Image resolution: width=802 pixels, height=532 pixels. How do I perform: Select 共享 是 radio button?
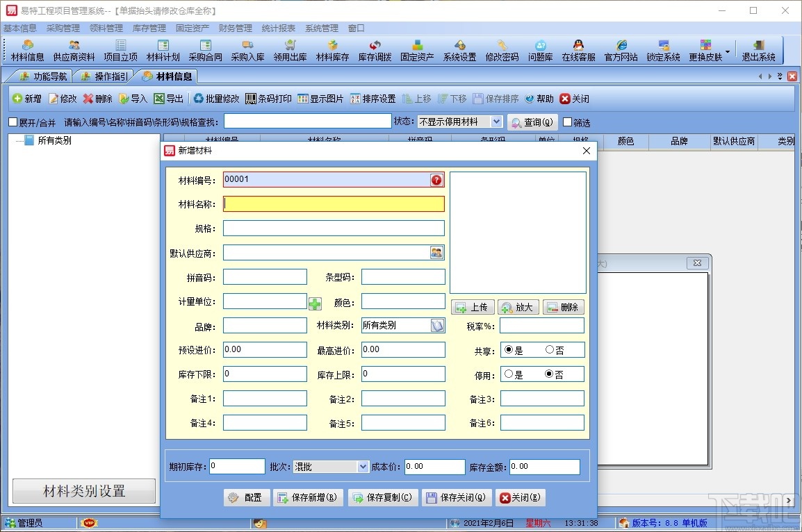[509, 350]
